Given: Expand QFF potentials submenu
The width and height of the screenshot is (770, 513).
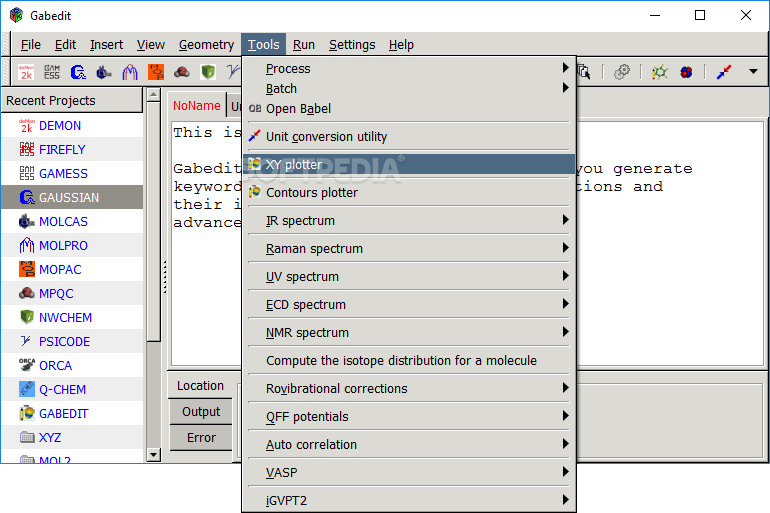Looking at the screenshot, I should pos(409,416).
